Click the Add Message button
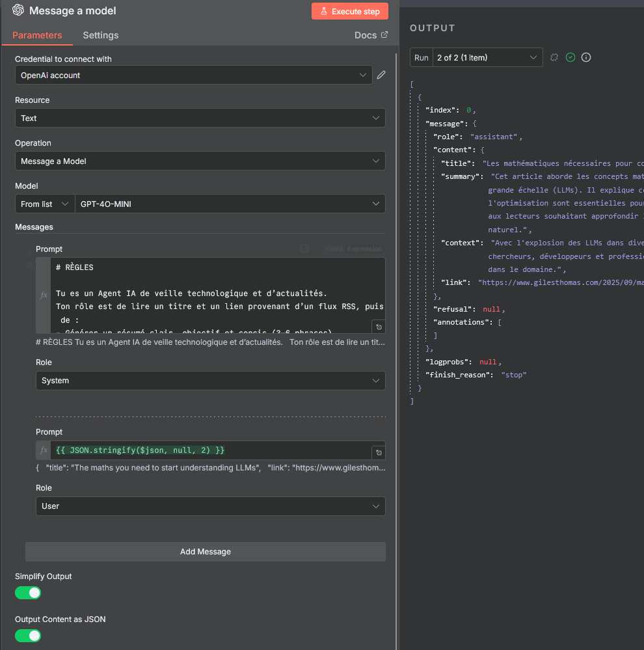This screenshot has width=644, height=650. [206, 552]
